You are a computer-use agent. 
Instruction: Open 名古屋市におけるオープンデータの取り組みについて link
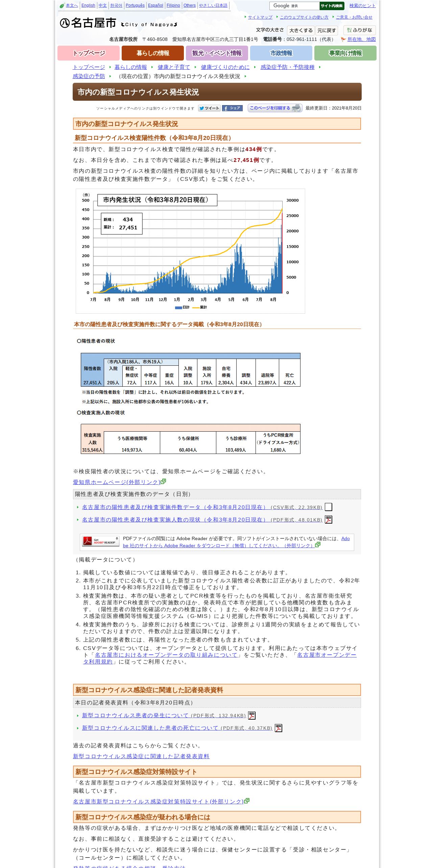pos(166,655)
